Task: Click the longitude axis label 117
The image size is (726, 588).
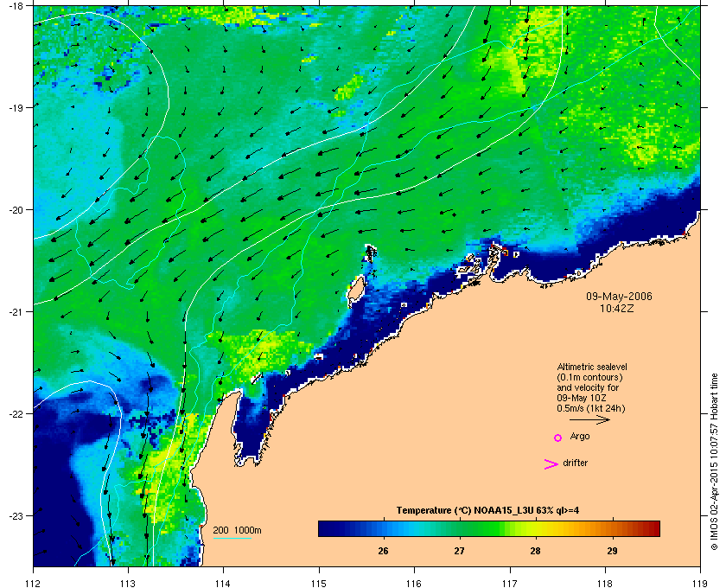Action: tap(510, 584)
